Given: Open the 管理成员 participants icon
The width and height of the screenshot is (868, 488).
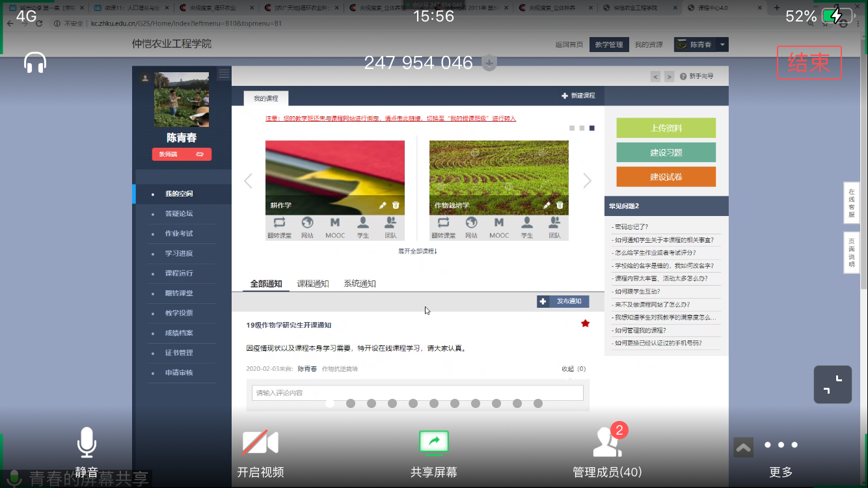Looking at the screenshot, I should point(607,444).
